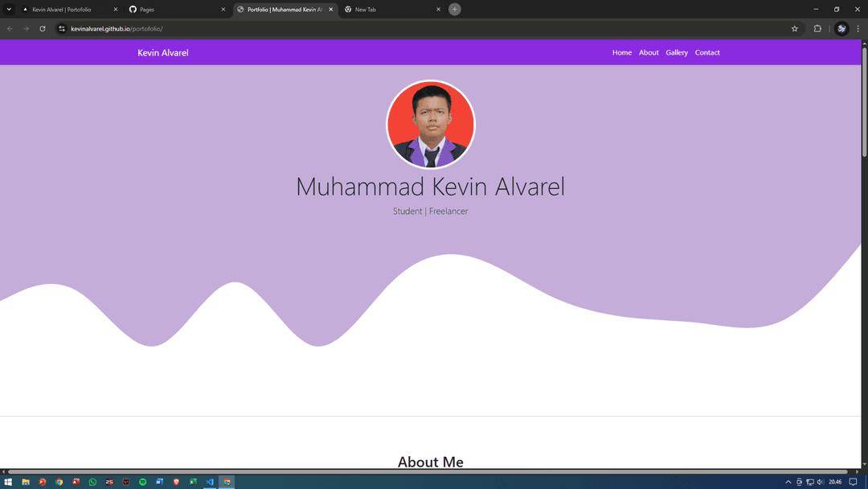Switch to the GitHub Pages tab

pos(173,10)
